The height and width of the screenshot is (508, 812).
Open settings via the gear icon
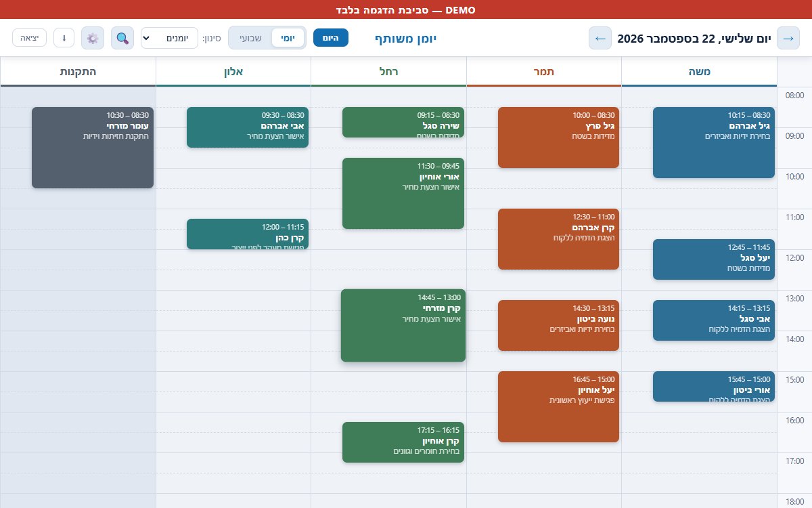click(93, 38)
